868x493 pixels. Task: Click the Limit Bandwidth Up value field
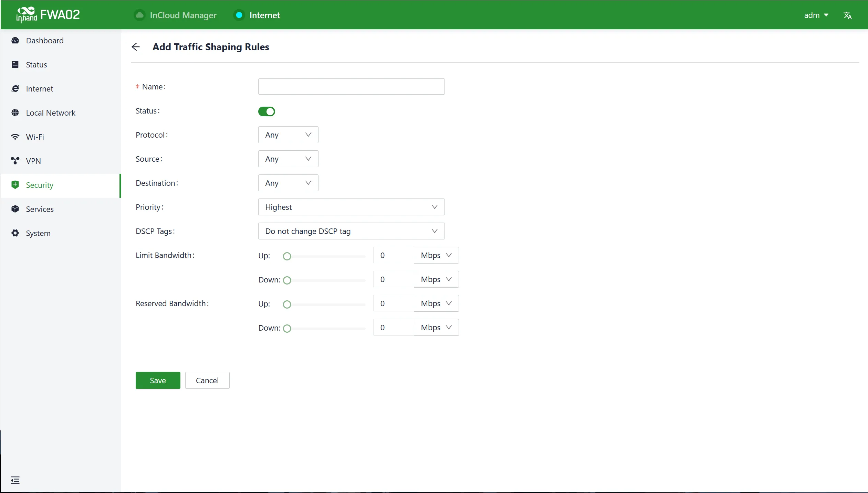[394, 255]
